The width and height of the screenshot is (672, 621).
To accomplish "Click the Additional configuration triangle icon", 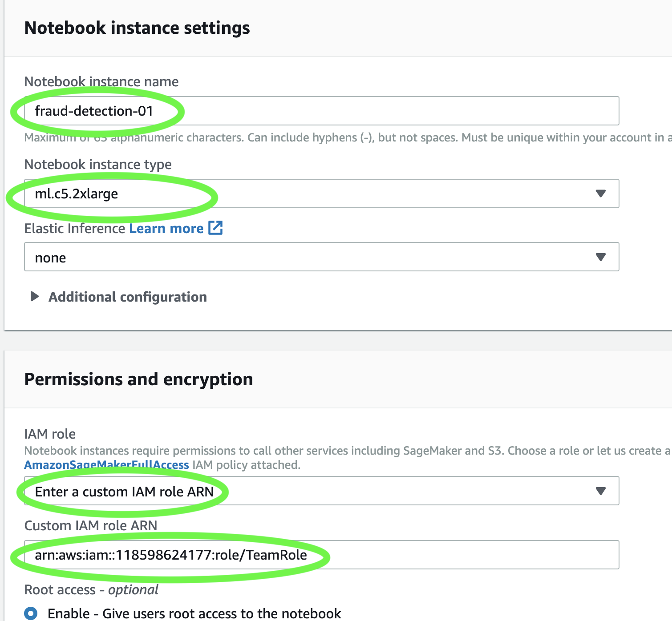I will [34, 297].
